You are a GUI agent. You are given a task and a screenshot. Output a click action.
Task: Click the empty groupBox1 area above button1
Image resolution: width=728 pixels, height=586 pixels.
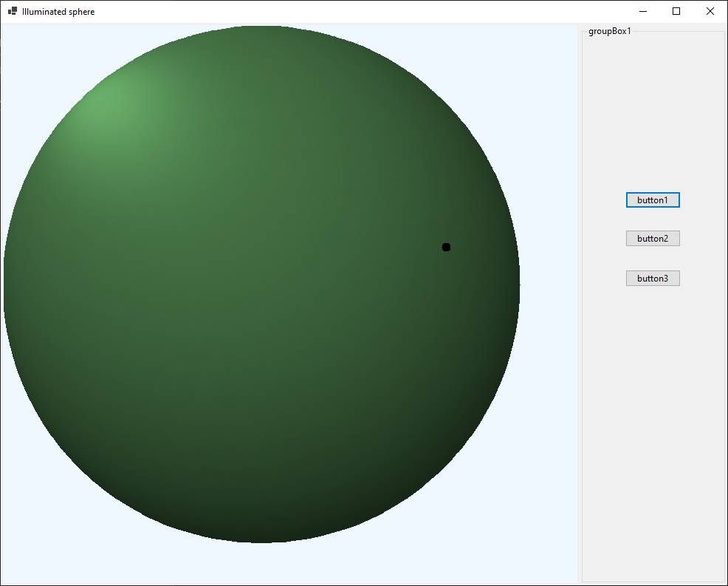point(653,111)
